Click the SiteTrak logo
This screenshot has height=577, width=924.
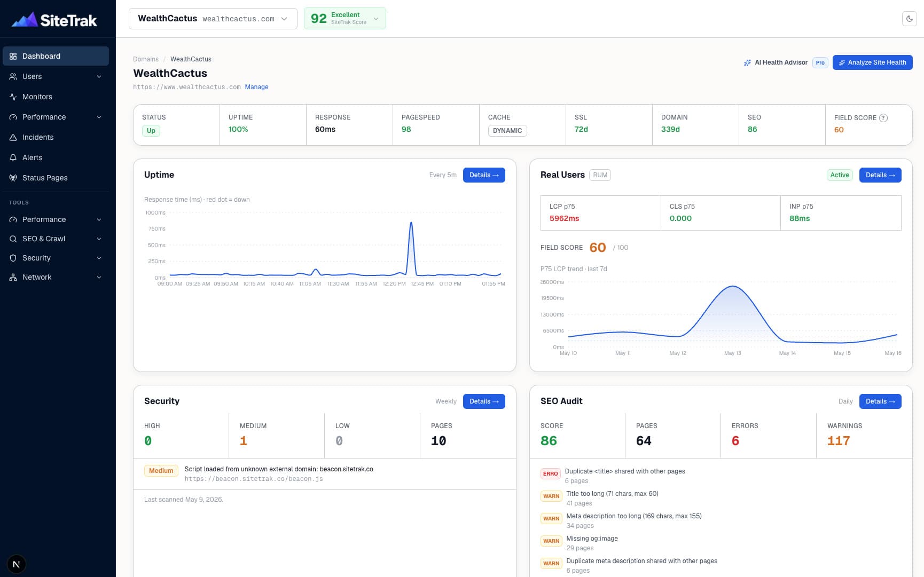54,20
